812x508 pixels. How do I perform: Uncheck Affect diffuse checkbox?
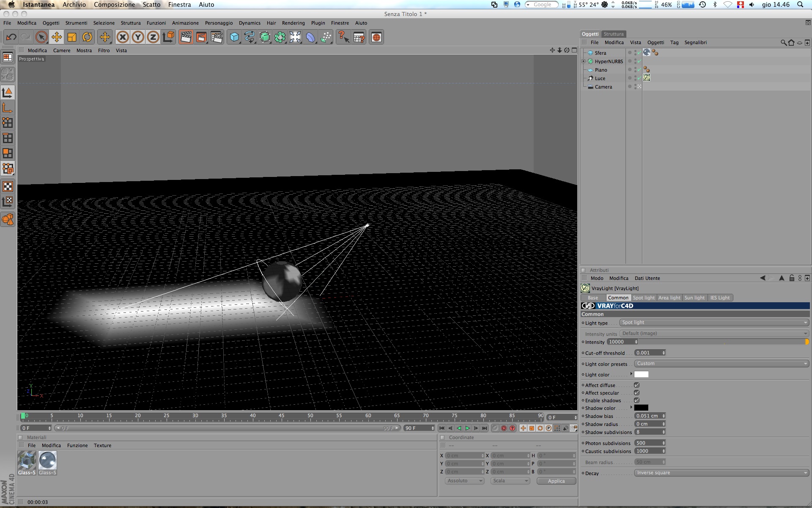point(636,385)
